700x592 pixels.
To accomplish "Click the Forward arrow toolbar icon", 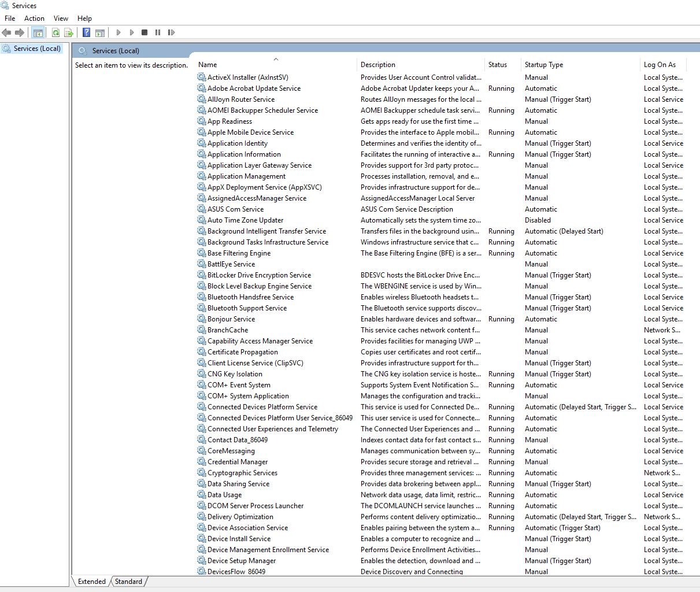I will coord(20,32).
